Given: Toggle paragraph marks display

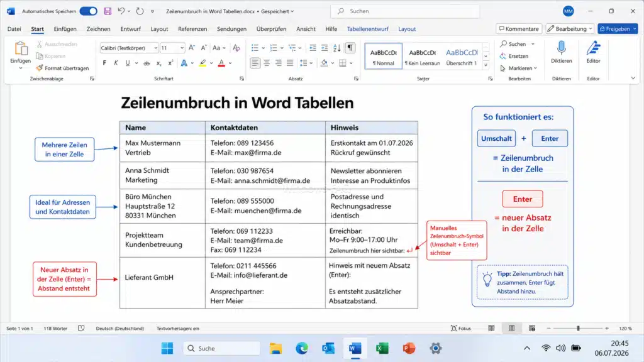Looking at the screenshot, I should 350,48.
